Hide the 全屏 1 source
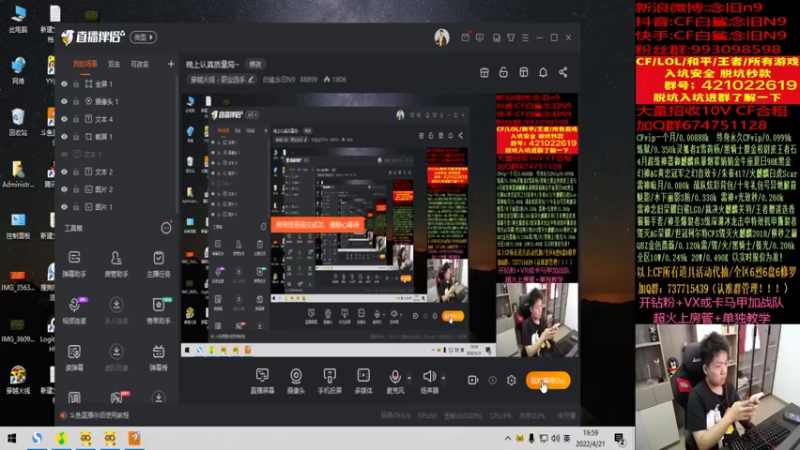Image resolution: width=800 pixels, height=450 pixels. (64, 84)
